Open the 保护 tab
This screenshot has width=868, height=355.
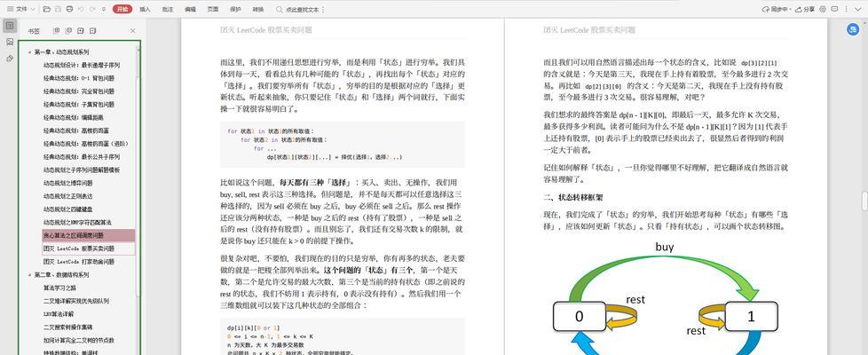[x=235, y=10]
